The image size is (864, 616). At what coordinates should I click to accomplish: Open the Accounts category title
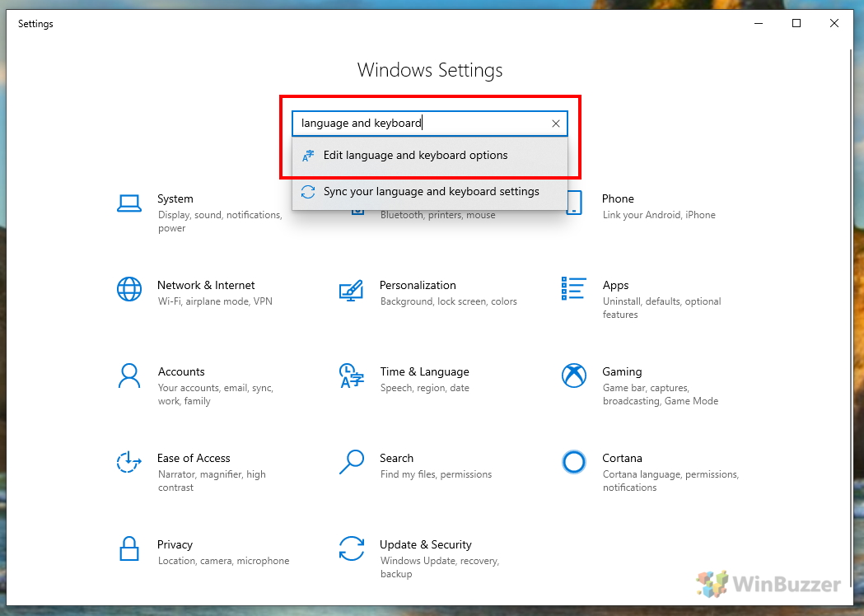(180, 372)
